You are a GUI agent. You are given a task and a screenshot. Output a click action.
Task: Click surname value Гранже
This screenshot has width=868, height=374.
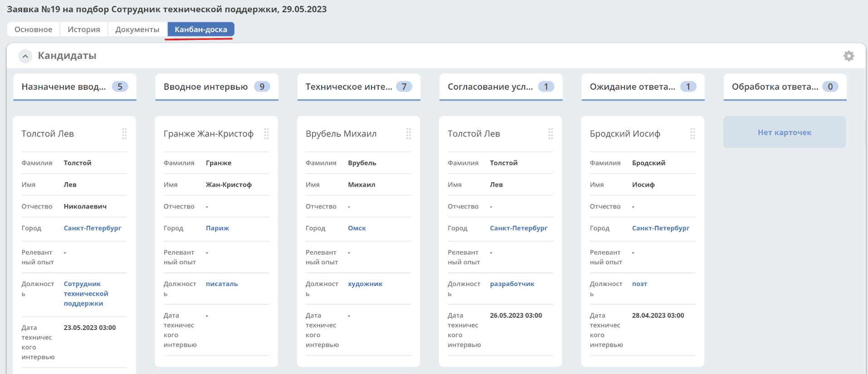[x=219, y=163]
